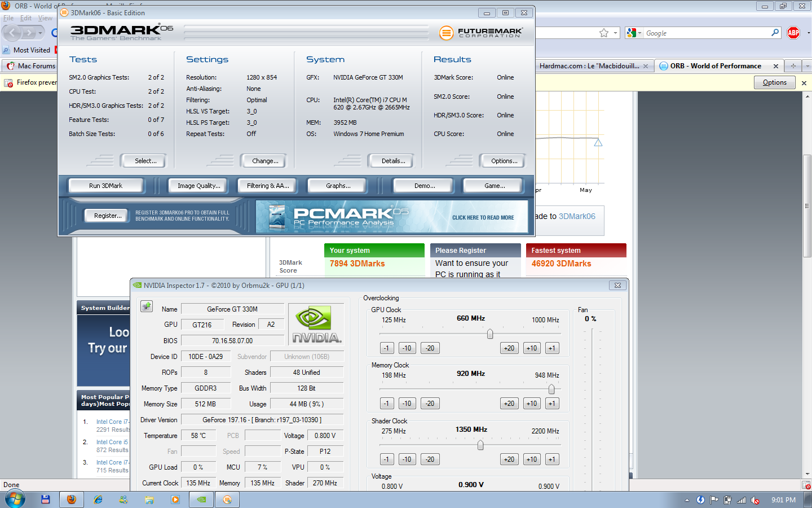Screen dimensions: 812x508
Task: Click network signal tray icon
Action: [742, 500]
